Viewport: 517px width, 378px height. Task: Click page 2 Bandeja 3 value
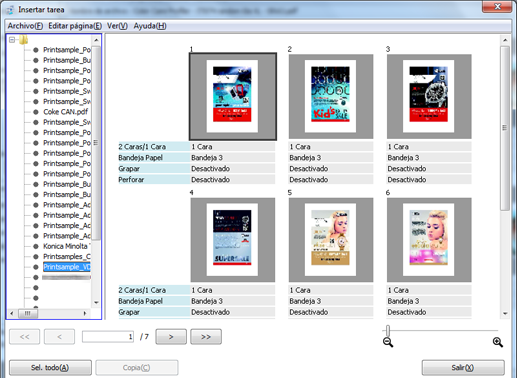tap(331, 158)
